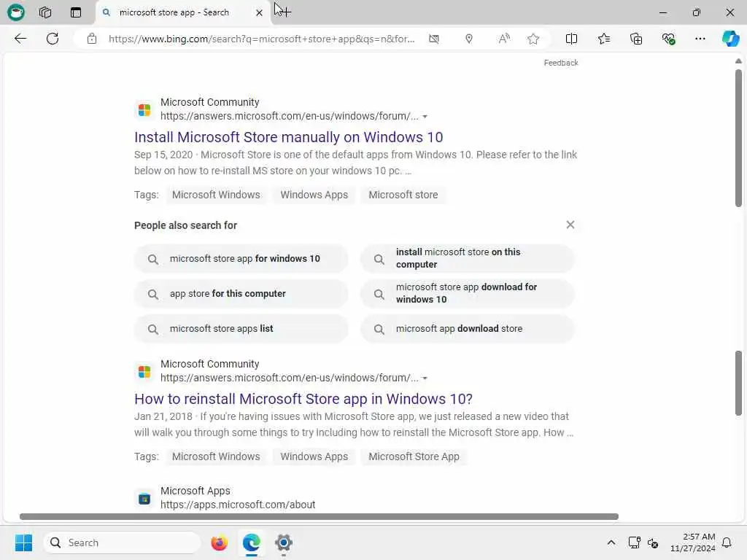The image size is (747, 560).
Task: Open the tab actions menu icon
Action: [x=76, y=12]
